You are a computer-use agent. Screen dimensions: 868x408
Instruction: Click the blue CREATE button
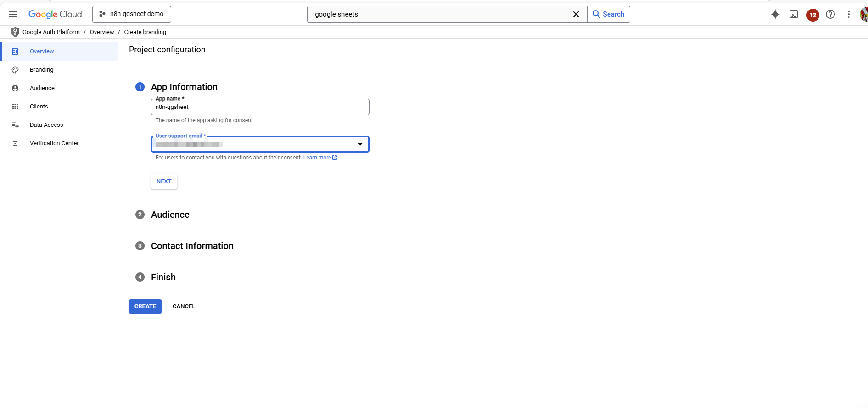pyautogui.click(x=145, y=306)
